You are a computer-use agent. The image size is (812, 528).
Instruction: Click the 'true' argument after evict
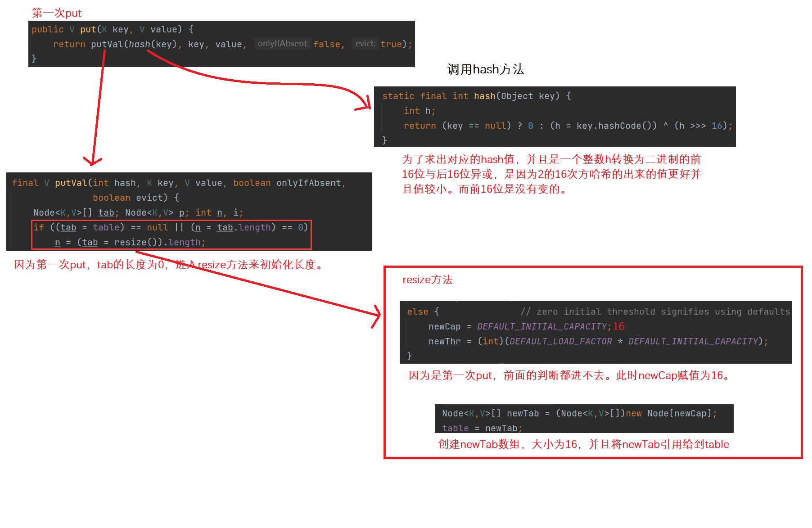pos(391,44)
